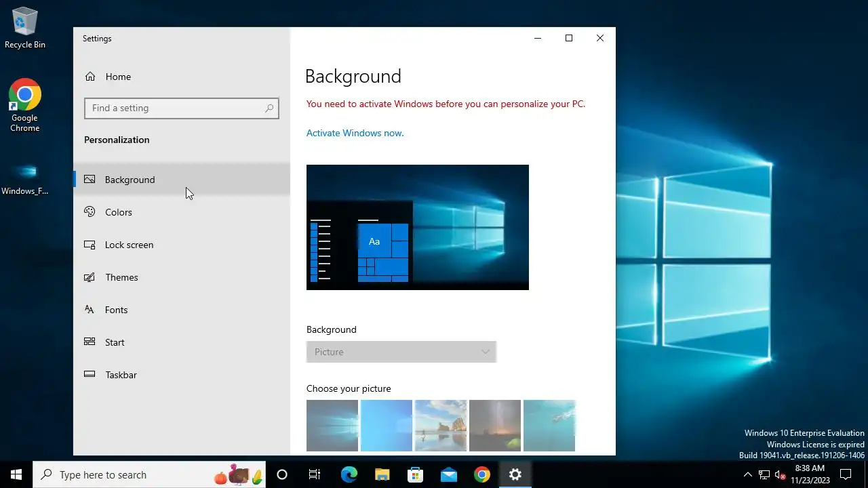
Task: Click the Themes brush icon
Action: (x=90, y=277)
